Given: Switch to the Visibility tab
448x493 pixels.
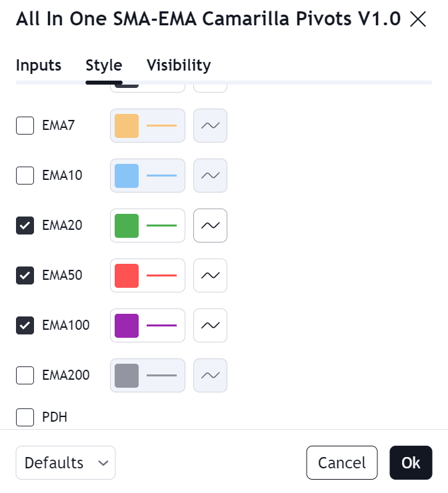Looking at the screenshot, I should tap(179, 65).
